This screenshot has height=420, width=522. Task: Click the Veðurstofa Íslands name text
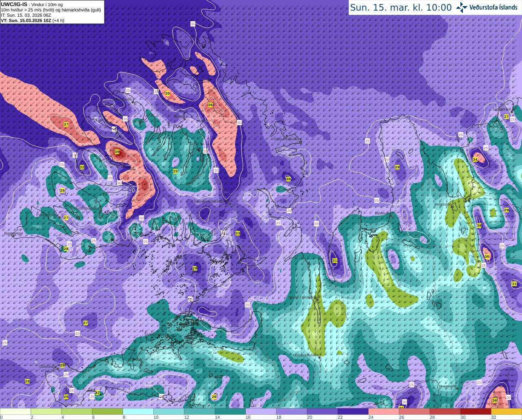click(x=493, y=7)
